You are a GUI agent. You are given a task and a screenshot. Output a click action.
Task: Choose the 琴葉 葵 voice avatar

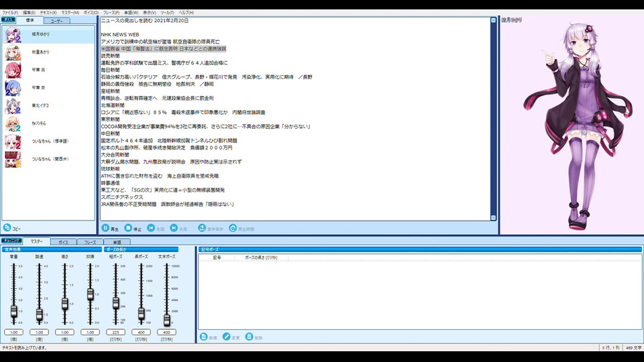coord(13,88)
